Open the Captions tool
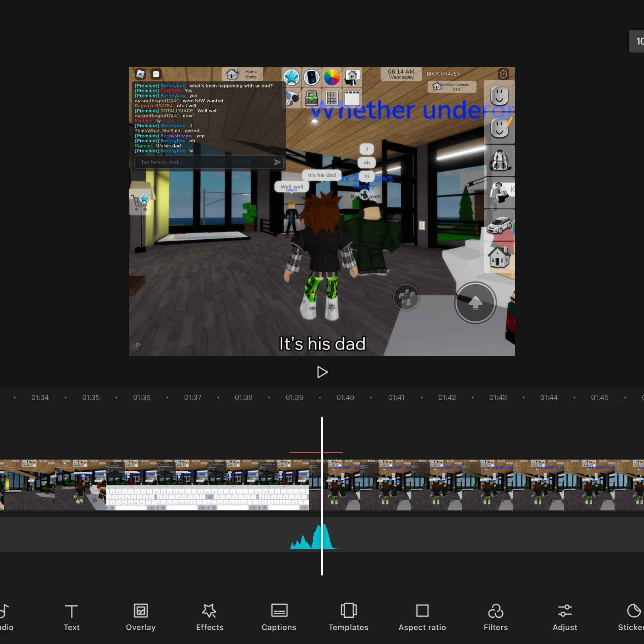Image resolution: width=644 pixels, height=644 pixels. click(279, 617)
